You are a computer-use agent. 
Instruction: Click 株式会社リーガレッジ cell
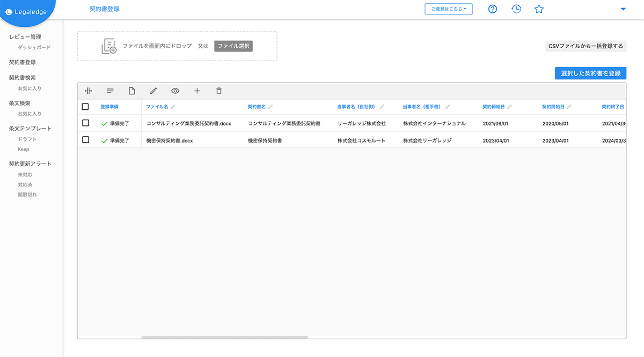(427, 140)
